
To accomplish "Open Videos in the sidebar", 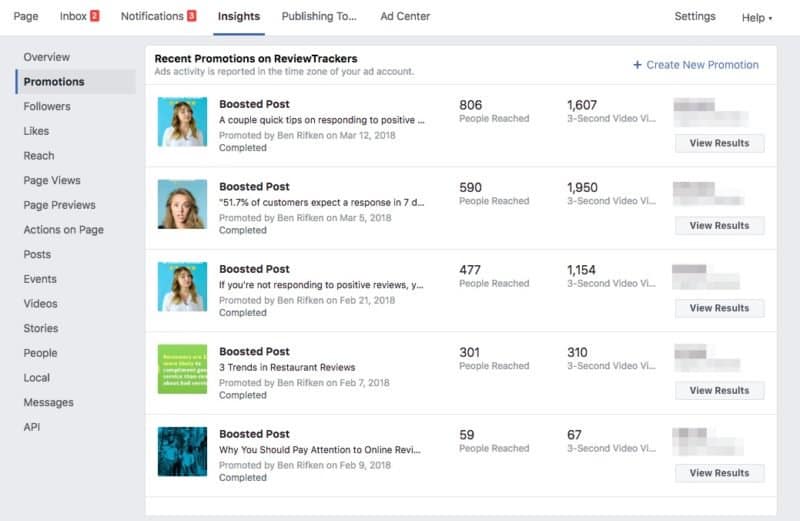I will (40, 304).
